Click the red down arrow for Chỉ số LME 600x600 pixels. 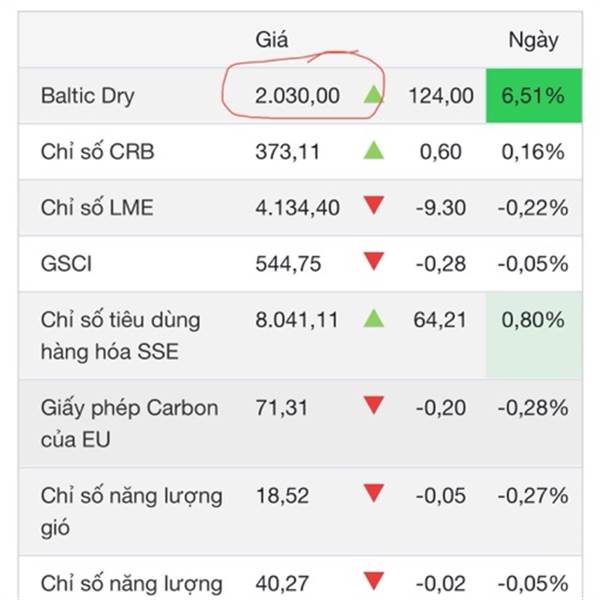coord(373,205)
